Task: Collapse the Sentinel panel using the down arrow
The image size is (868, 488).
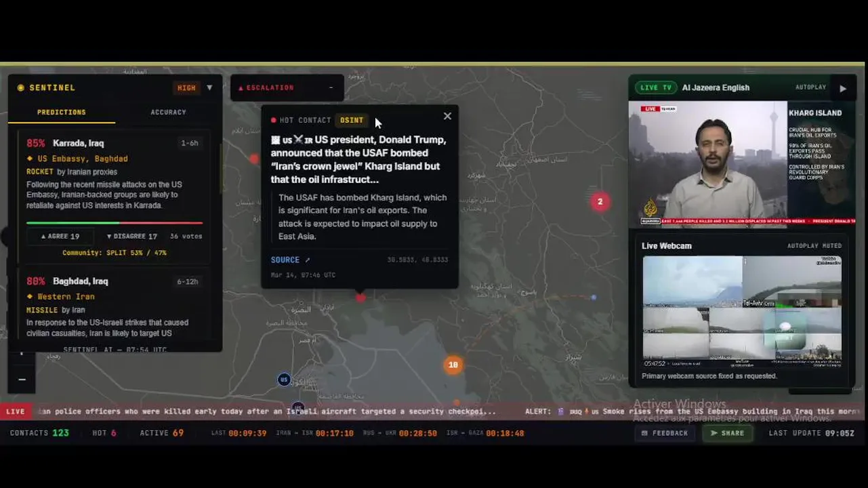Action: [x=209, y=87]
